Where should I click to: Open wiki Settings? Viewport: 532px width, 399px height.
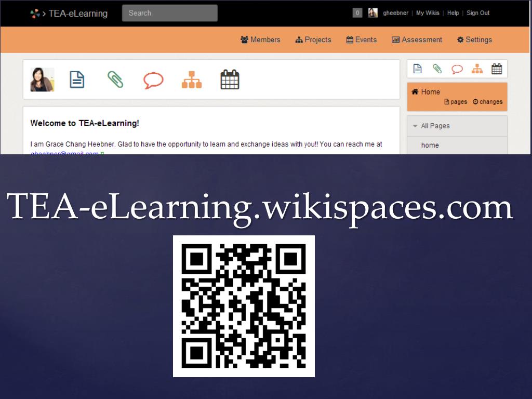474,39
